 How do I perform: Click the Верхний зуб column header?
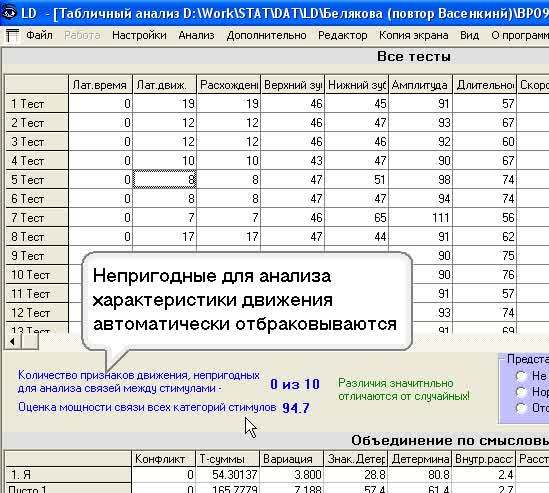tap(293, 85)
